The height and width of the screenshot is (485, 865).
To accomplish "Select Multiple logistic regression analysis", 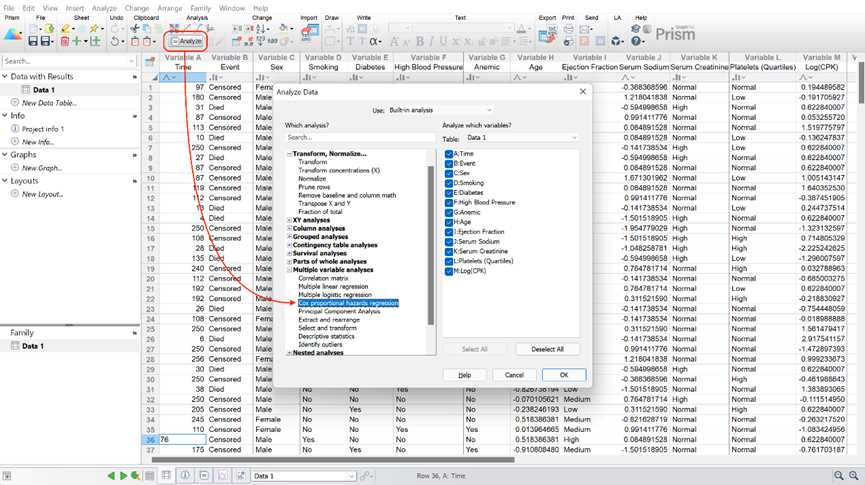I will (x=335, y=295).
